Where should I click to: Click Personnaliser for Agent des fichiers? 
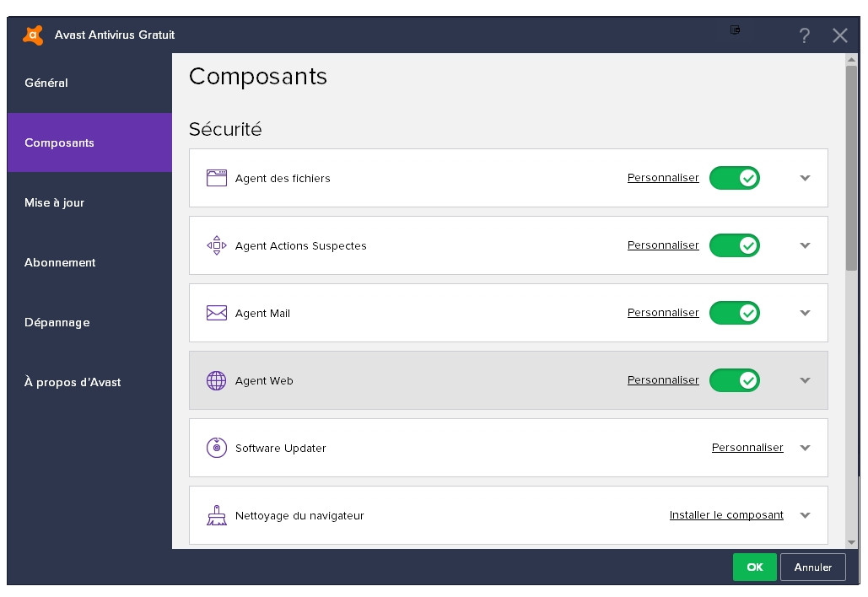pyautogui.click(x=663, y=178)
